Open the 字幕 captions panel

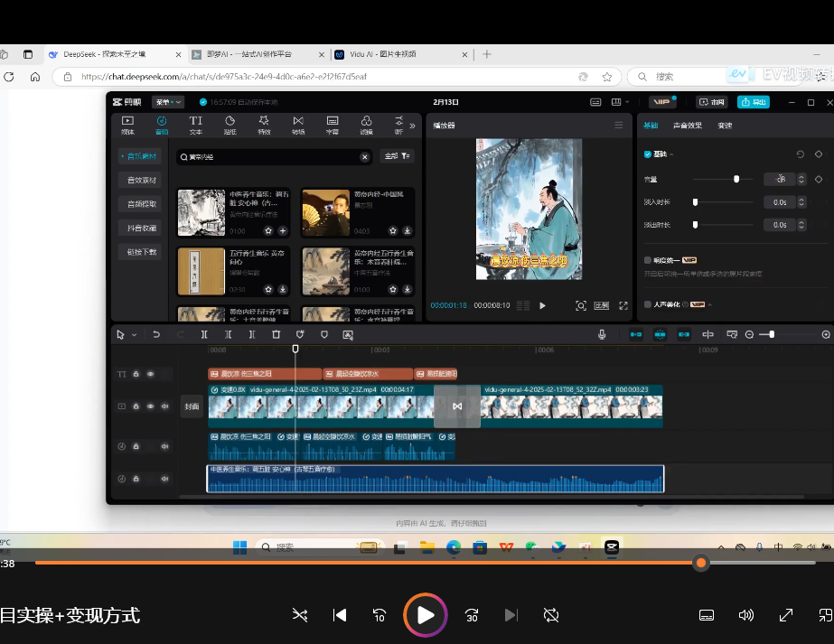333,125
